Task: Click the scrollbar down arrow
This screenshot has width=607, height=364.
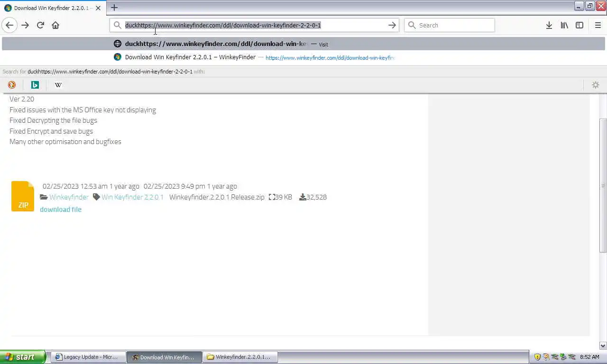Action: pyautogui.click(x=603, y=346)
